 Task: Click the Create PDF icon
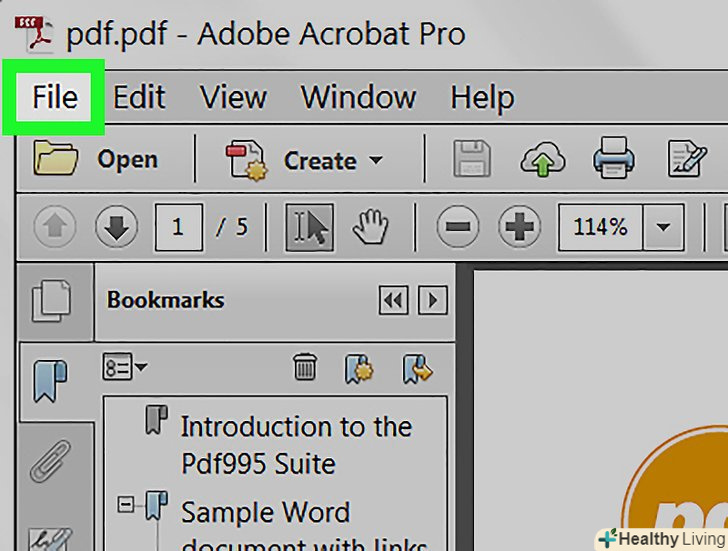(x=247, y=161)
